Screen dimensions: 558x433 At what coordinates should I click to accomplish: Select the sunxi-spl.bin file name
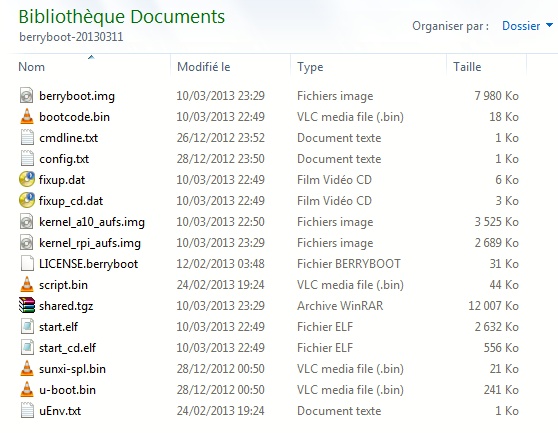click(x=72, y=369)
